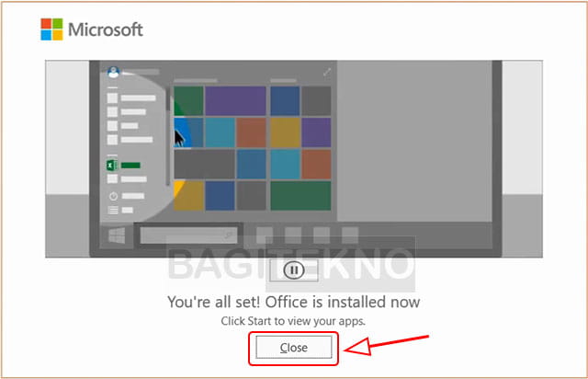The height and width of the screenshot is (379, 588).
Task: Select the wide dark gray tile in the third row
Action: tap(204, 164)
